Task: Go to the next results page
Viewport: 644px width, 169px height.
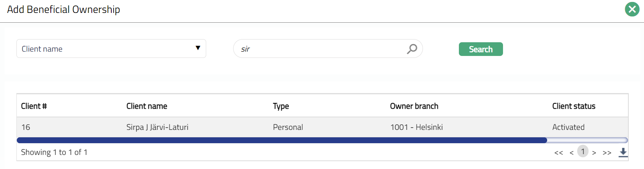Action: click(594, 153)
